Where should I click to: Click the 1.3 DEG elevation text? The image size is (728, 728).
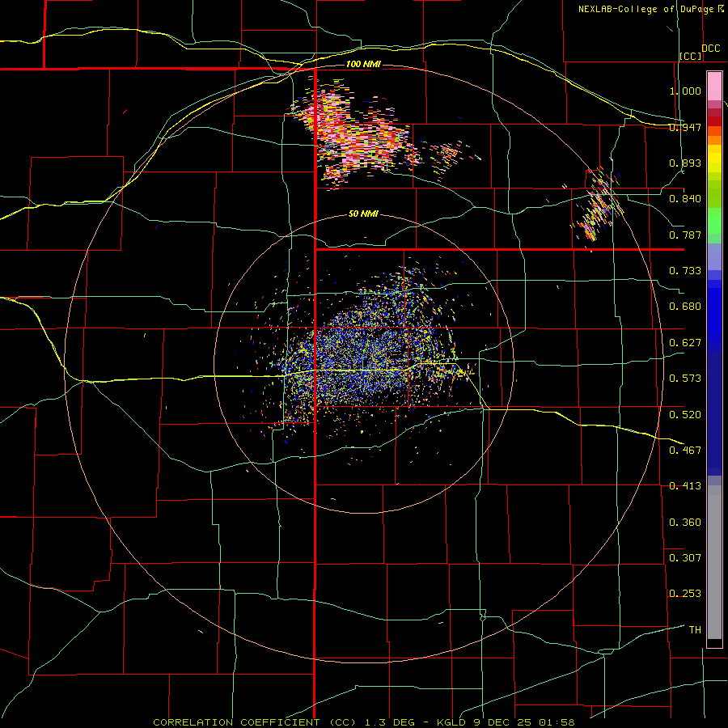(x=390, y=722)
